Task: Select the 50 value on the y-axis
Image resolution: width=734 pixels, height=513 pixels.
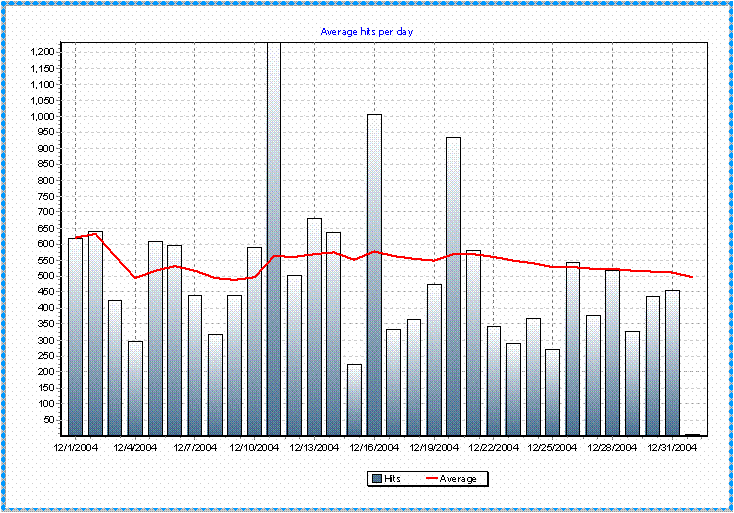Action: (x=52, y=420)
